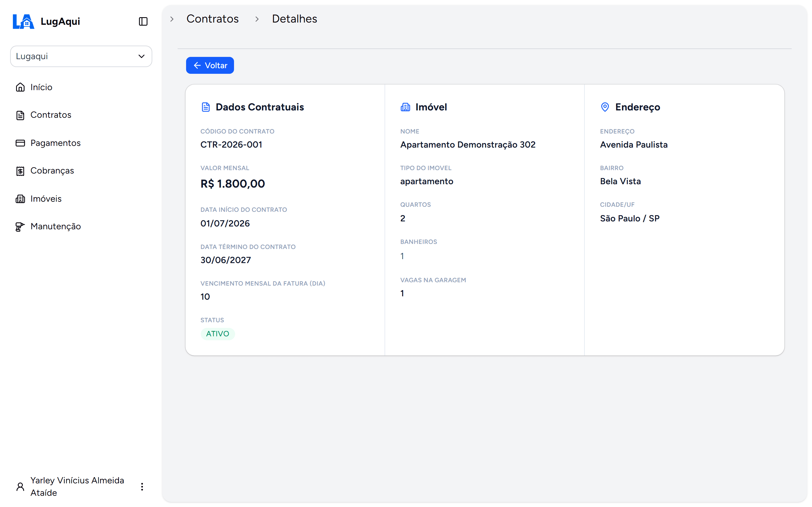Click the chevron between Contratos and Detalhes
Screen dimensions: 812x507
pyautogui.click(x=257, y=19)
